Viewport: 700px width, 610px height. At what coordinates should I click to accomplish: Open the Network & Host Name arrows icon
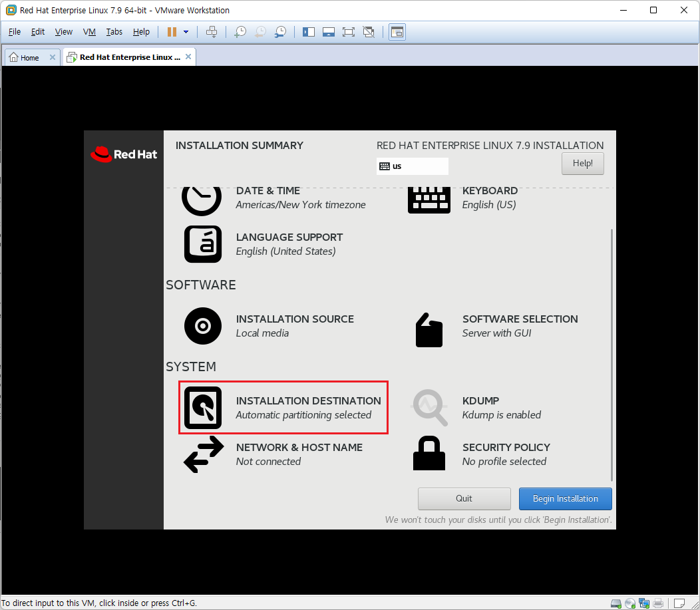click(x=204, y=454)
